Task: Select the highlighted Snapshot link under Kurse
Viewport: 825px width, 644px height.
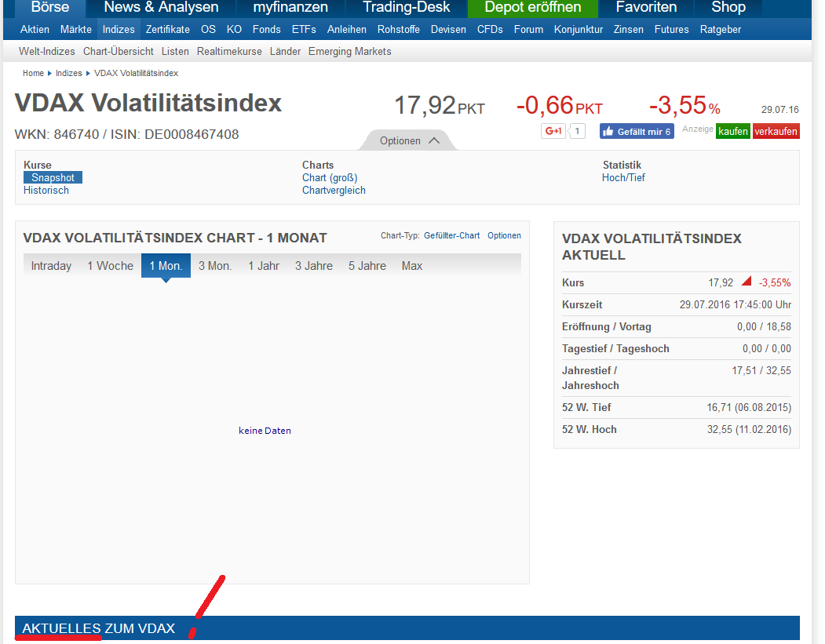Action: point(53,178)
